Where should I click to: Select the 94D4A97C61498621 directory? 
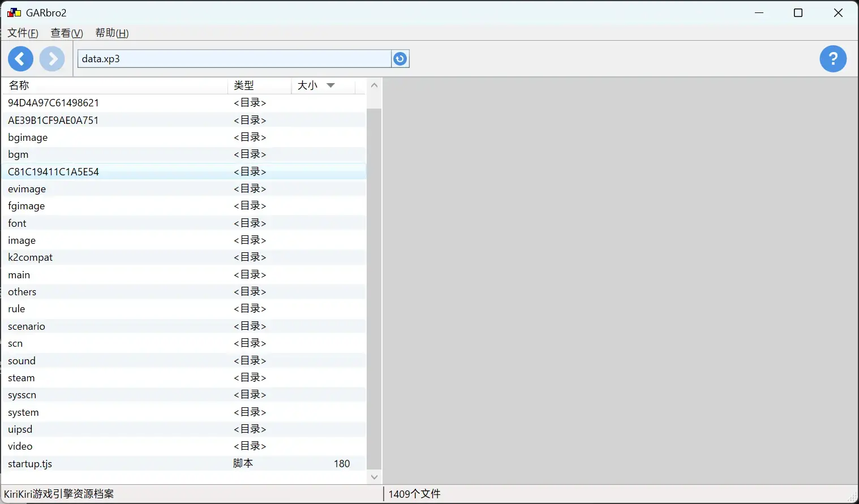[x=184, y=103]
